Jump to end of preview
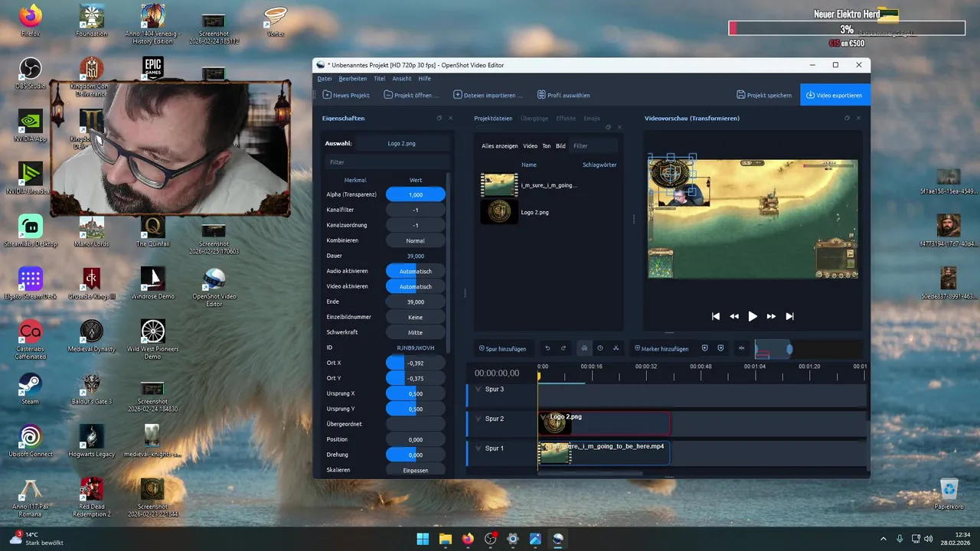 (789, 316)
